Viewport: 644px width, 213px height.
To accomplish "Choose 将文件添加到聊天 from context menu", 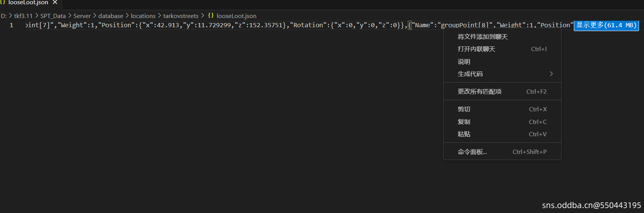I will pos(483,37).
